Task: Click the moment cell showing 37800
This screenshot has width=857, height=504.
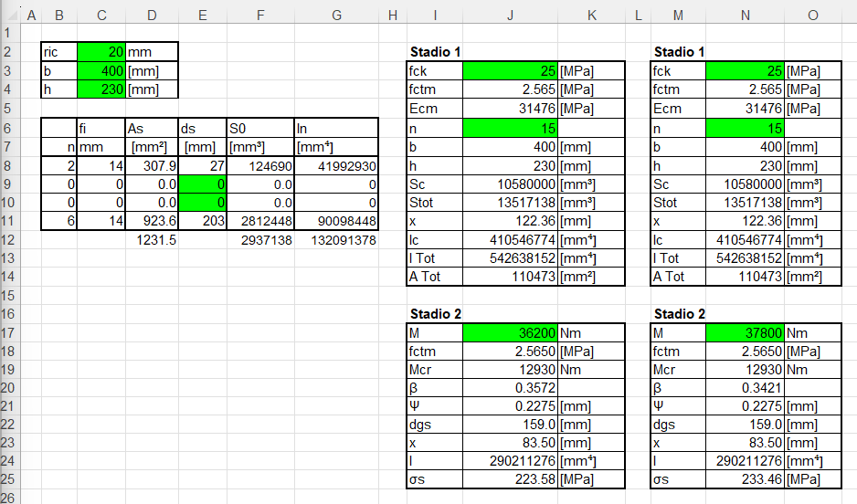Action: (745, 333)
